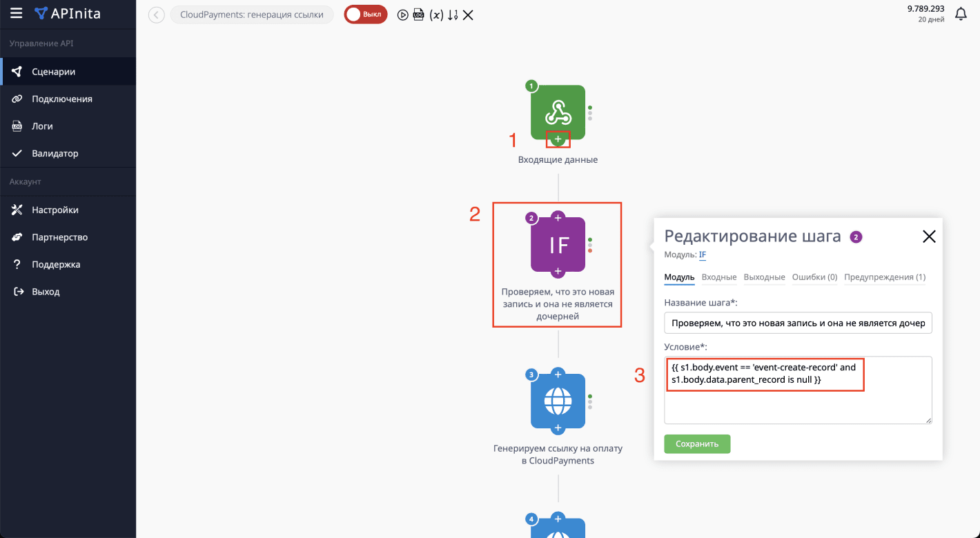
Task: Open the notifications bell
Action: click(x=961, y=13)
